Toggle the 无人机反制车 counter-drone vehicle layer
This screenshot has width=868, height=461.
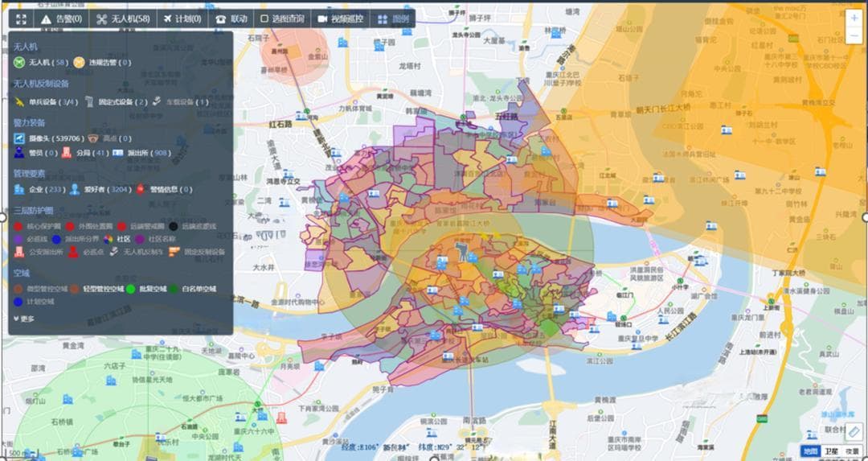(136, 252)
